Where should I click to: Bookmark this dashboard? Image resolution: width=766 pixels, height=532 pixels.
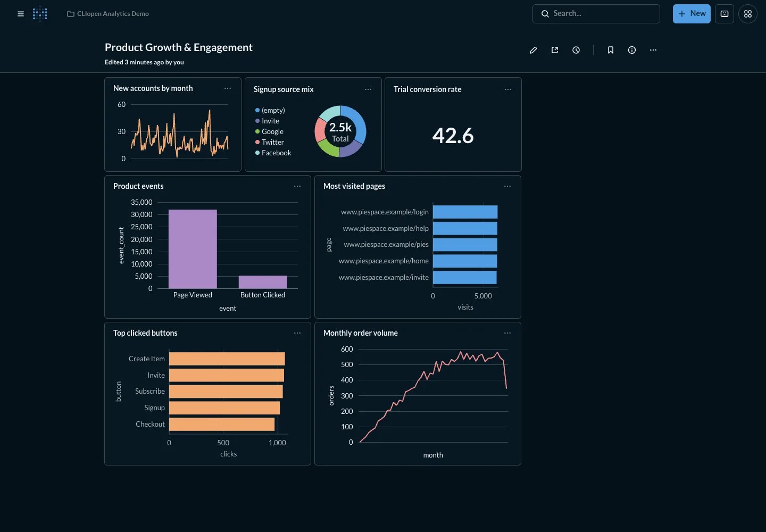pos(611,50)
